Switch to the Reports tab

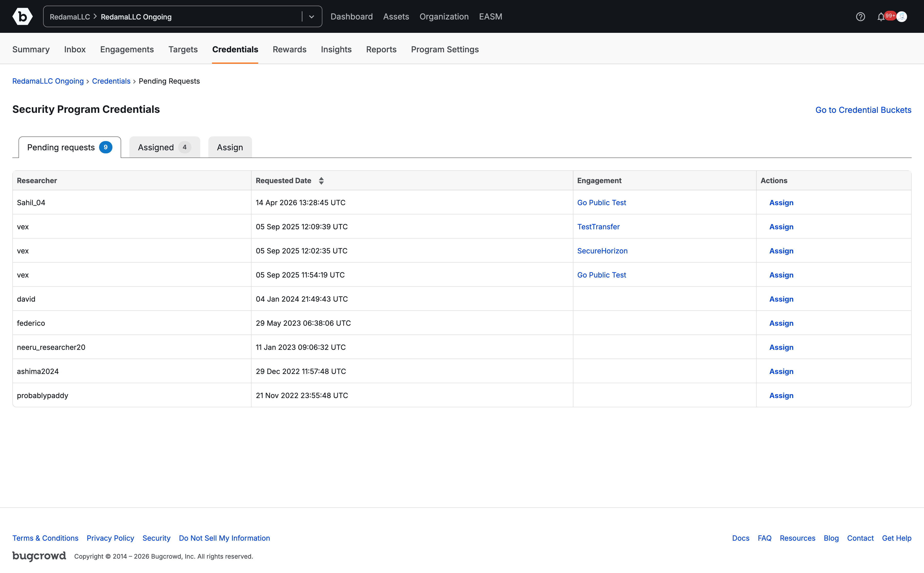[x=381, y=49]
